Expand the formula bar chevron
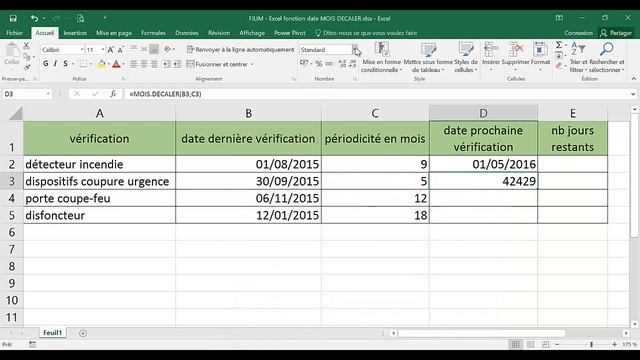This screenshot has width=640, height=360. (x=633, y=94)
